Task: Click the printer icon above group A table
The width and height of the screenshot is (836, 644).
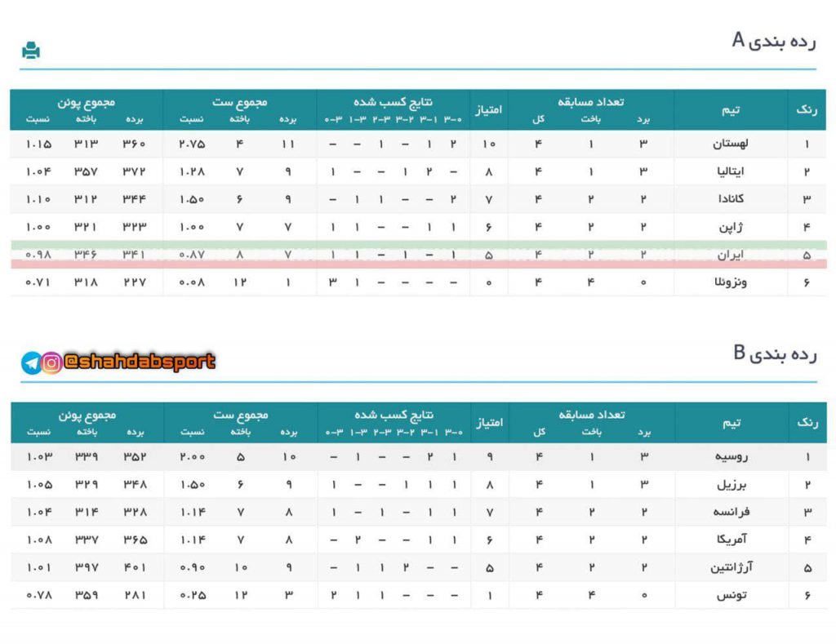Action: point(31,51)
